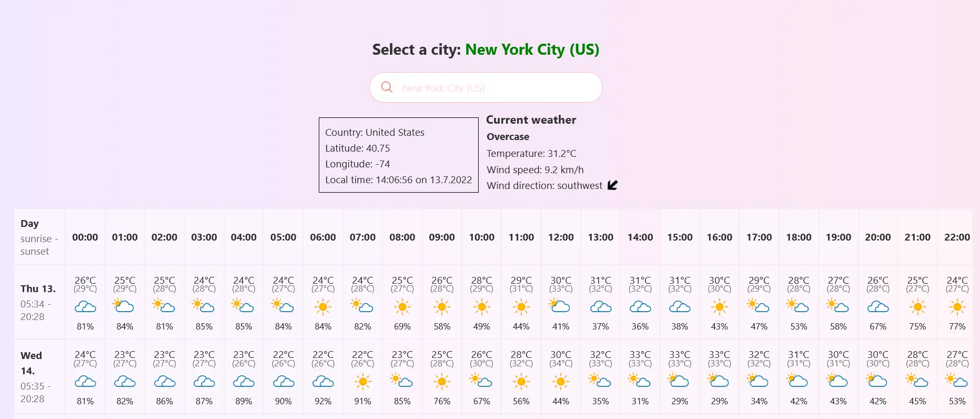Viewport: 980px width, 419px height.
Task: Open the city search input field
Action: pos(485,87)
